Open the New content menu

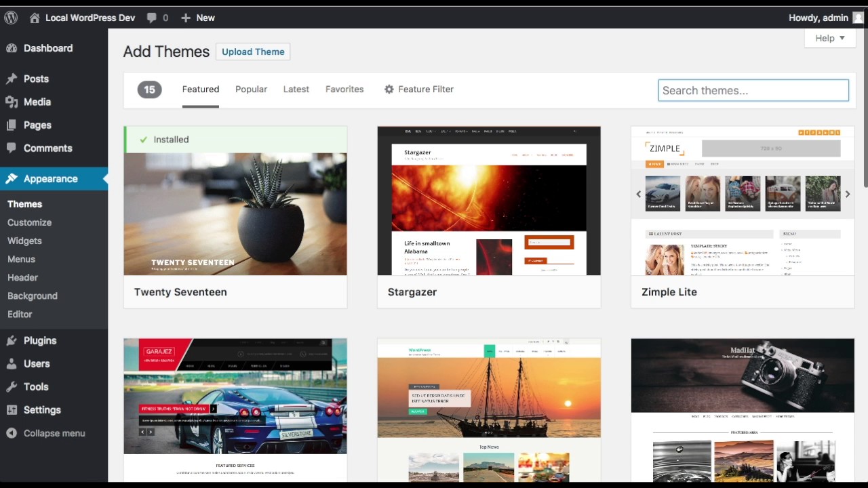[x=198, y=18]
